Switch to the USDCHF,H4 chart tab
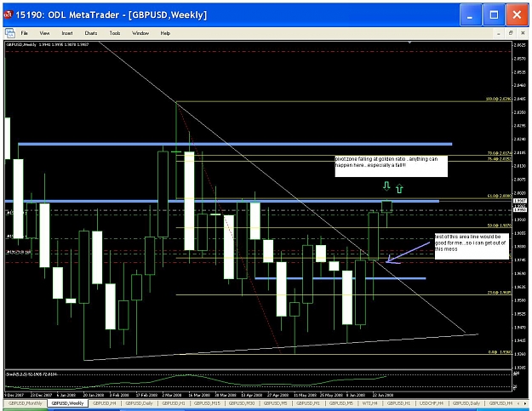 tap(432, 403)
